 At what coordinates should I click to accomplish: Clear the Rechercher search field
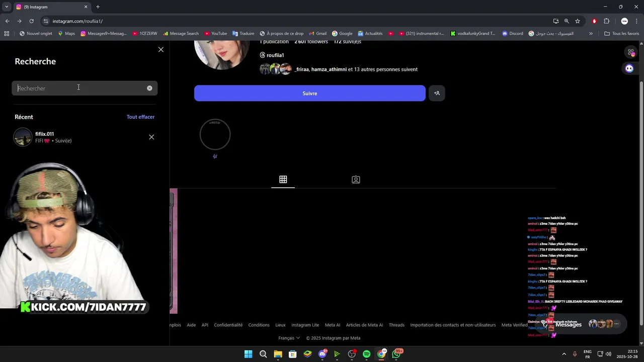149,88
